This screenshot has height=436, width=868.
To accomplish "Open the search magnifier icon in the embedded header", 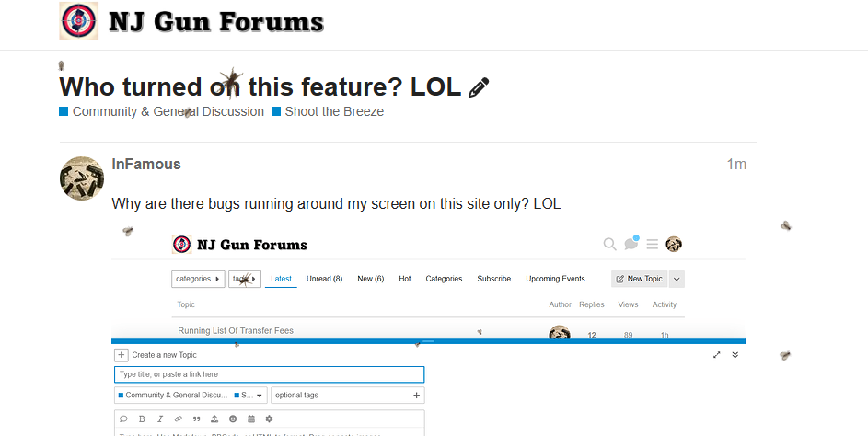I will 609,244.
